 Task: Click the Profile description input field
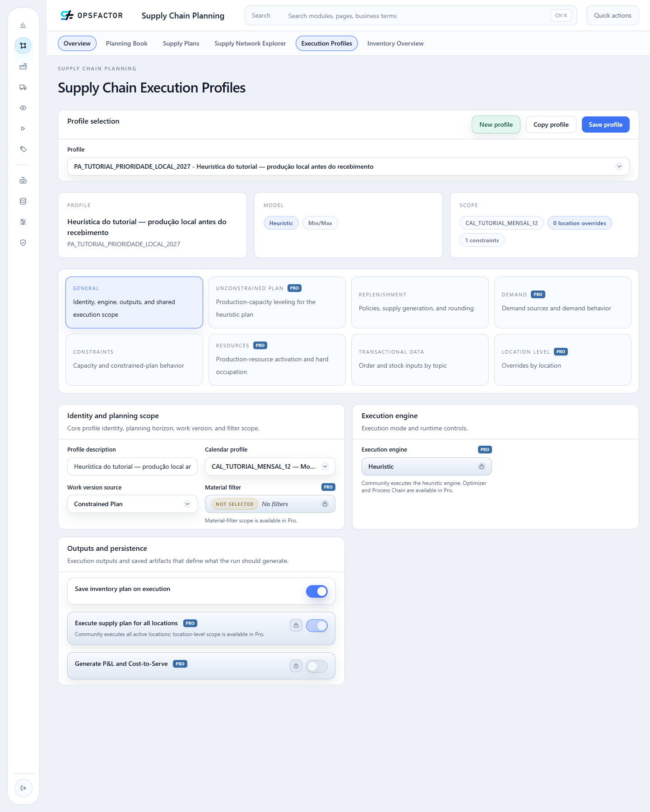click(x=132, y=466)
